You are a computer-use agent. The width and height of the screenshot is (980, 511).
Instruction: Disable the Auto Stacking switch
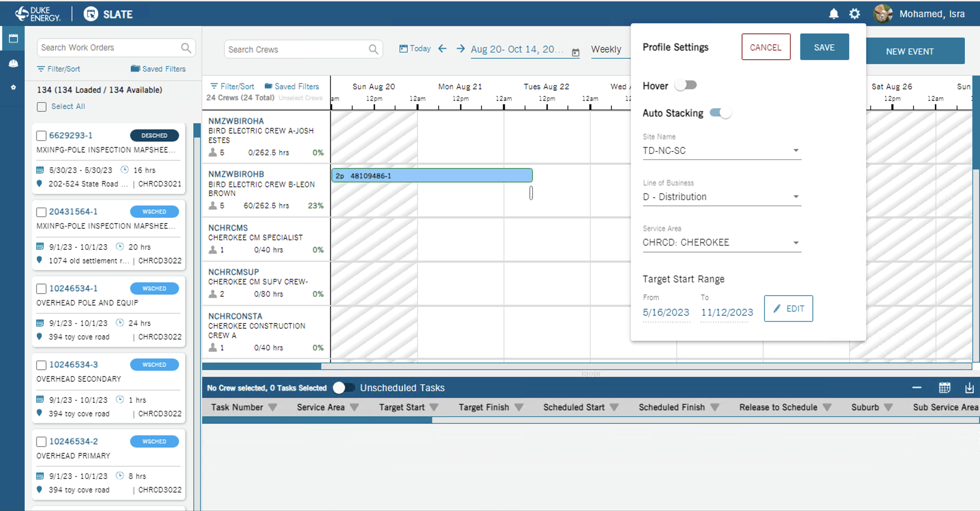720,113
